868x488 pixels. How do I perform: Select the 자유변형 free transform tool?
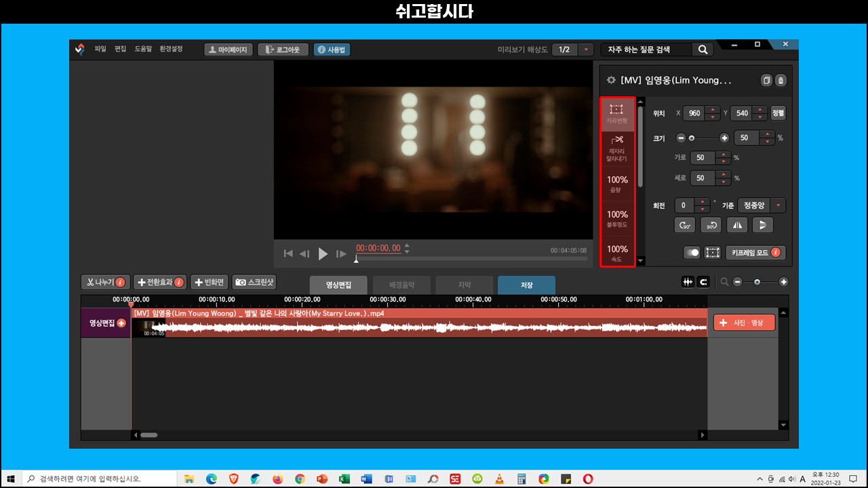tap(617, 115)
